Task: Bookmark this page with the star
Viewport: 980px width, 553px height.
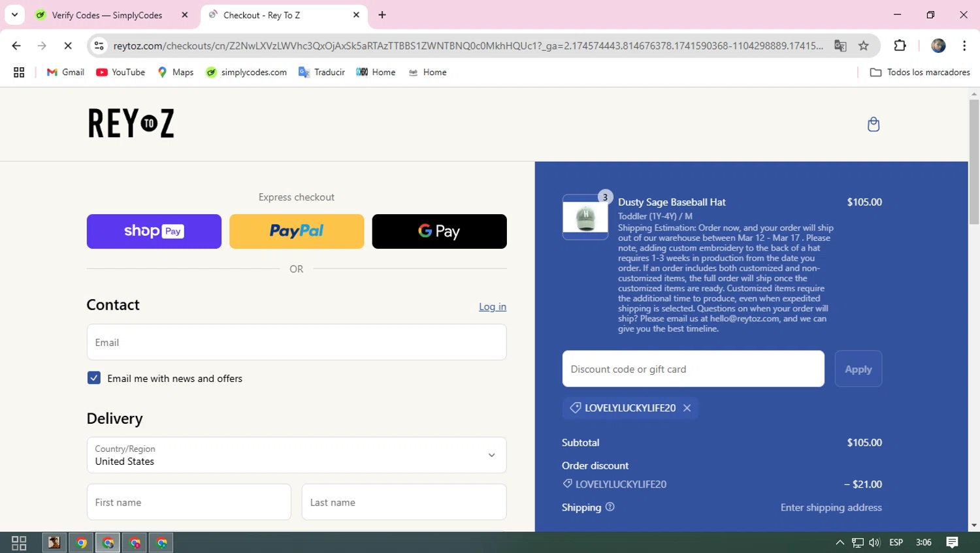Action: pyautogui.click(x=864, y=46)
